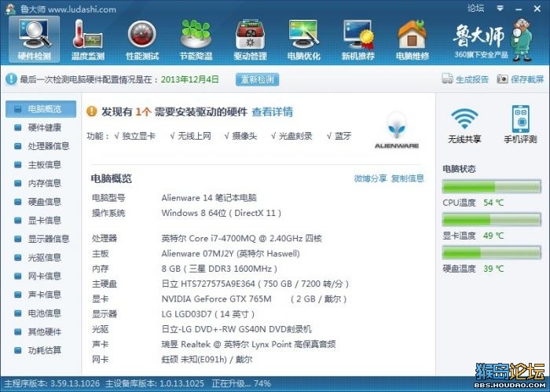Viewport: 550px width, 392px height.
Task: Click the blue info exclamation icon
Action: (x=11, y=79)
